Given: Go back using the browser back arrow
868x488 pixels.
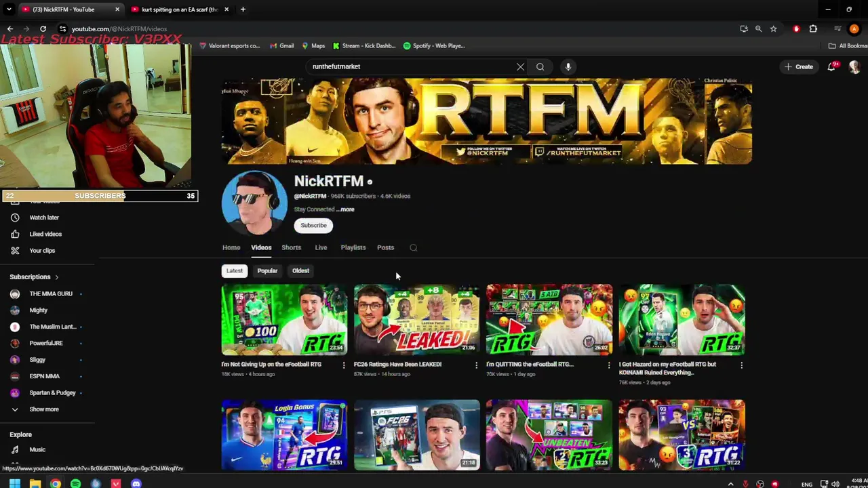Looking at the screenshot, I should 9,28.
